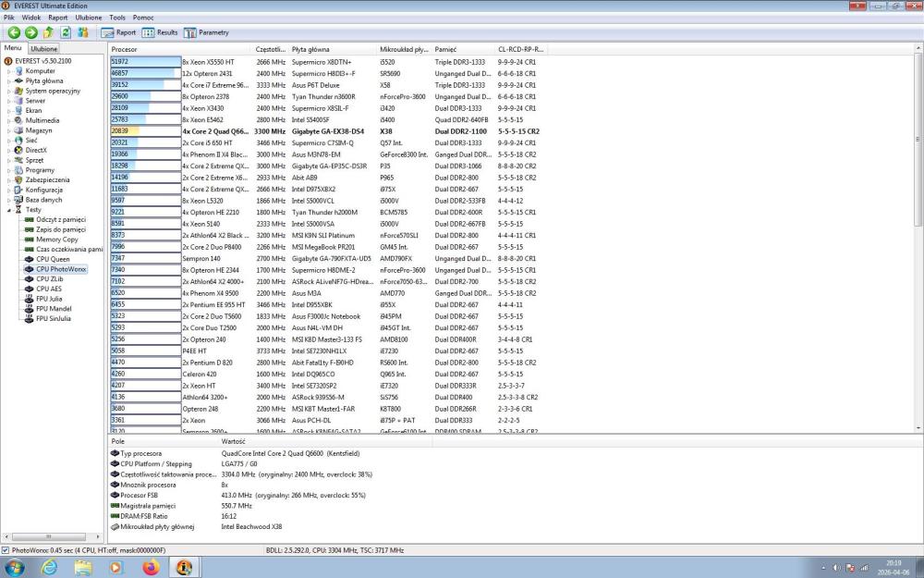This screenshot has width=924, height=578.
Task: Select the CPU Queen benchmark
Action: (53, 259)
